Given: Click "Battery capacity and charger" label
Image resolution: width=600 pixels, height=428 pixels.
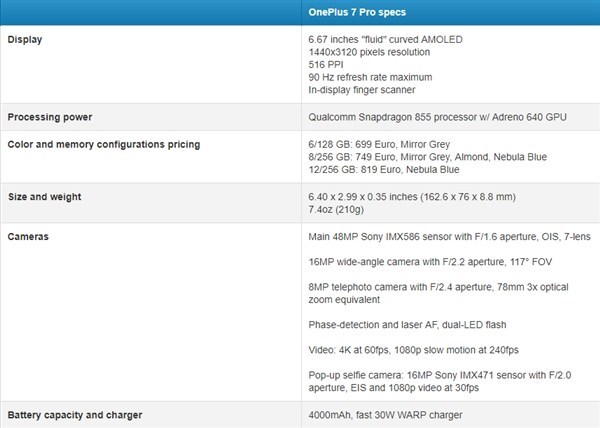Looking at the screenshot, I should [75, 414].
